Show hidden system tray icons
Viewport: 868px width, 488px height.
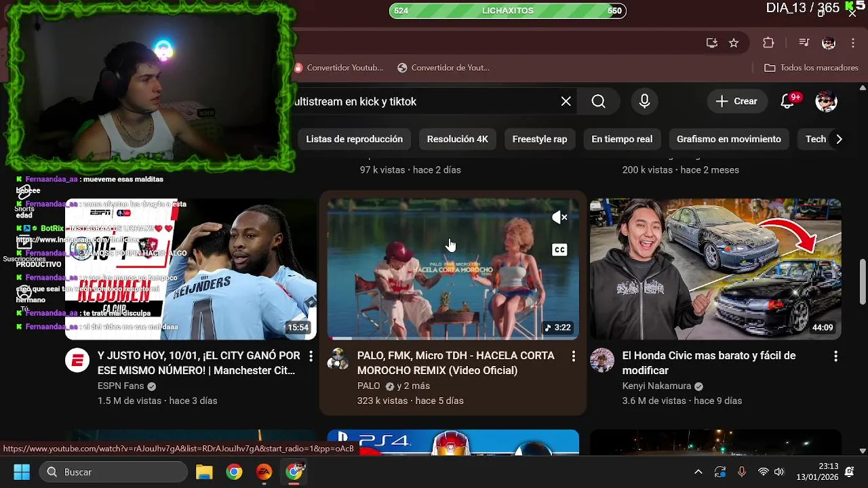tap(698, 472)
